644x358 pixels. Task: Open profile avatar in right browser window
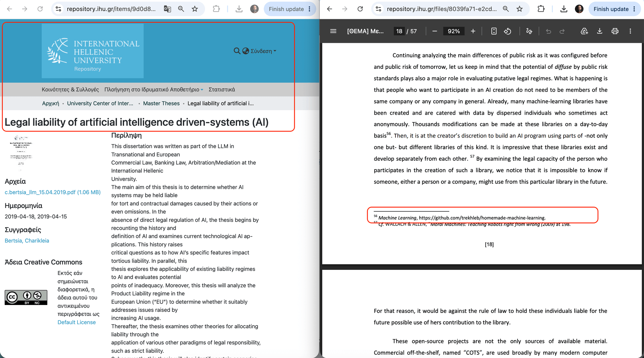[579, 9]
